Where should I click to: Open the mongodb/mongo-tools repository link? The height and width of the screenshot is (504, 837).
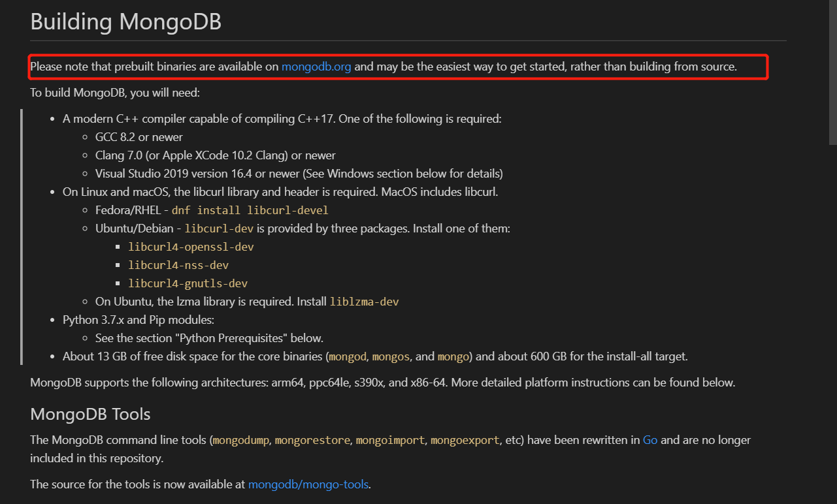pos(308,484)
